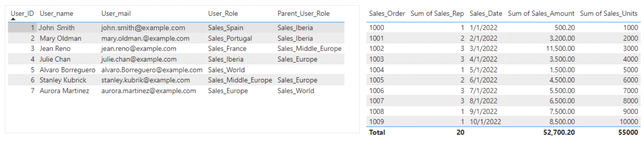Click Jean Reno's Sales_France role cell
The image size is (644, 151).
pos(227,49)
